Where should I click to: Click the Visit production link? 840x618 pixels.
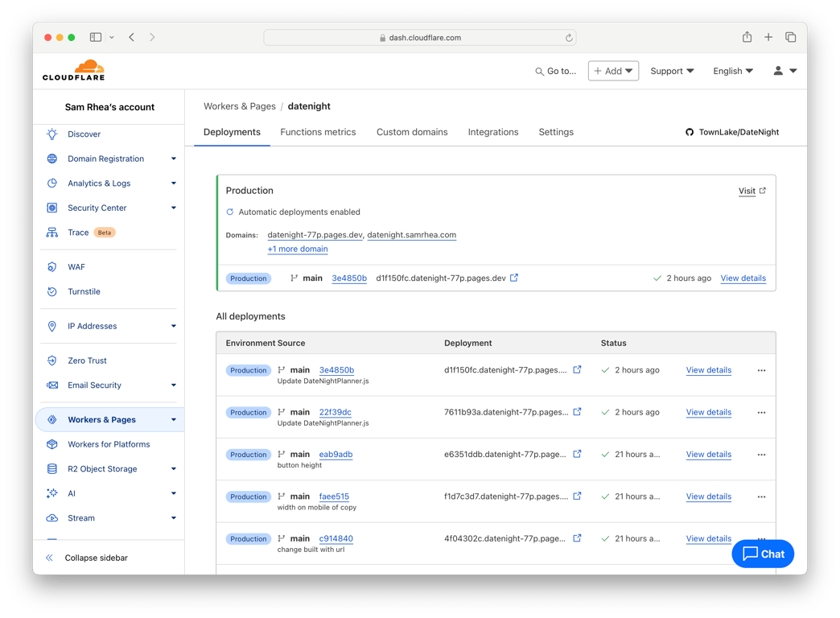(752, 191)
